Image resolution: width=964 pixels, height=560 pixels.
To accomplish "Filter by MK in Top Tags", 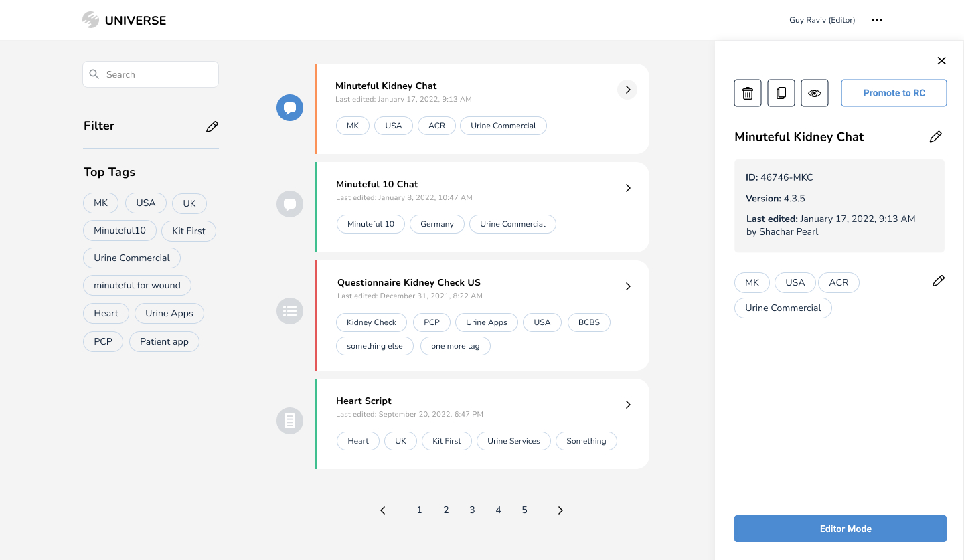I will pyautogui.click(x=100, y=203).
